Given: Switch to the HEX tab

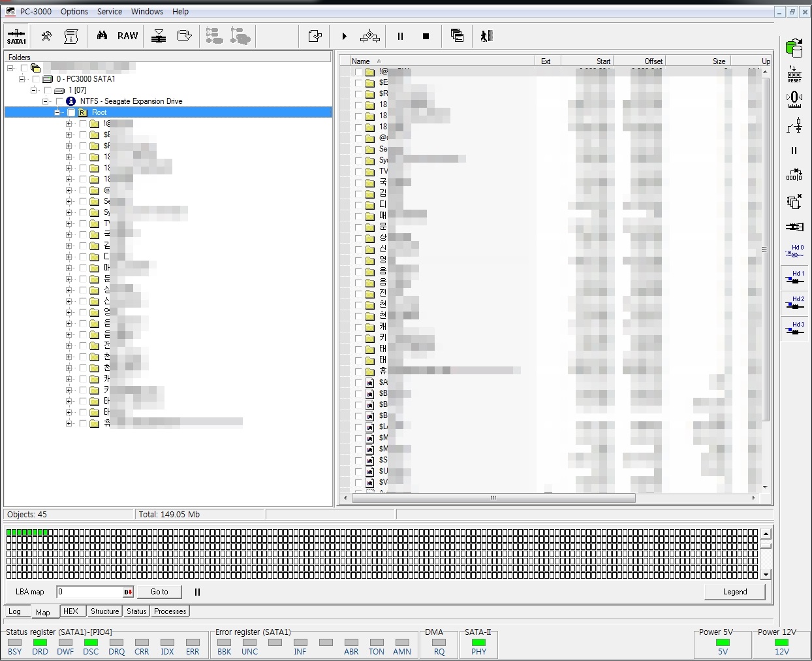Looking at the screenshot, I should click(70, 611).
